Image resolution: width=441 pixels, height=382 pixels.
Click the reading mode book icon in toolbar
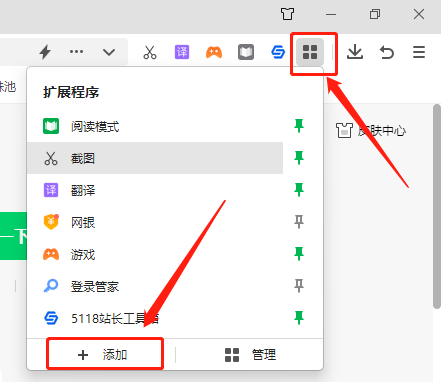[x=246, y=52]
